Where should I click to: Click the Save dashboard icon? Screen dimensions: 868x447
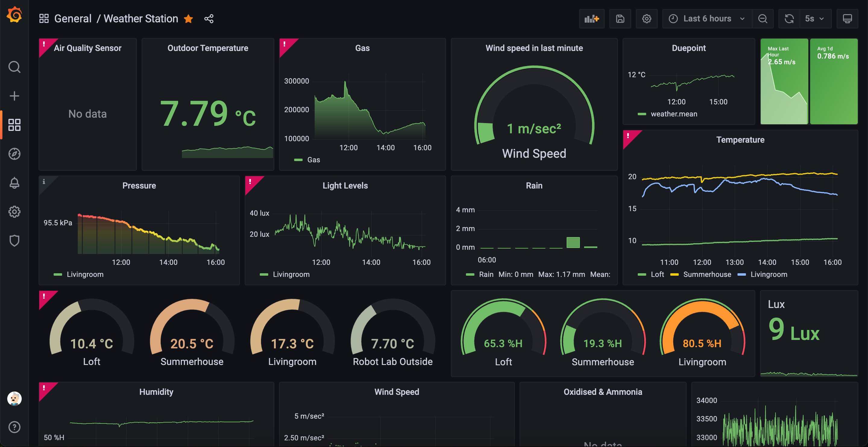(x=620, y=19)
